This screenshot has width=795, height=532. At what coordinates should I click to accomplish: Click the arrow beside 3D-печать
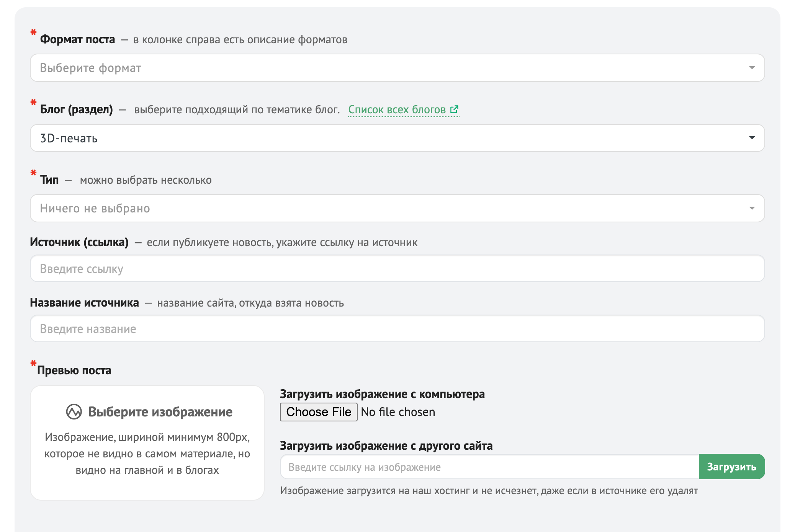click(x=752, y=138)
